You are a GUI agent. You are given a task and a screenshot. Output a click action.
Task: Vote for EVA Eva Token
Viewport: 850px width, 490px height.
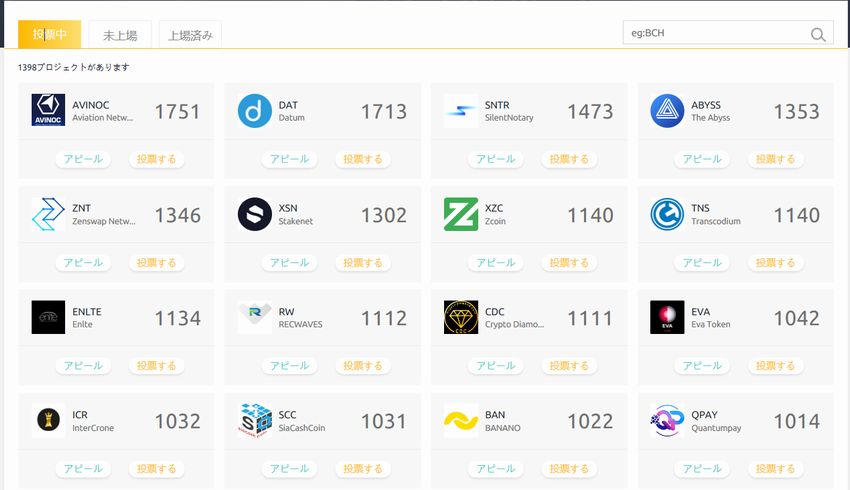(775, 365)
